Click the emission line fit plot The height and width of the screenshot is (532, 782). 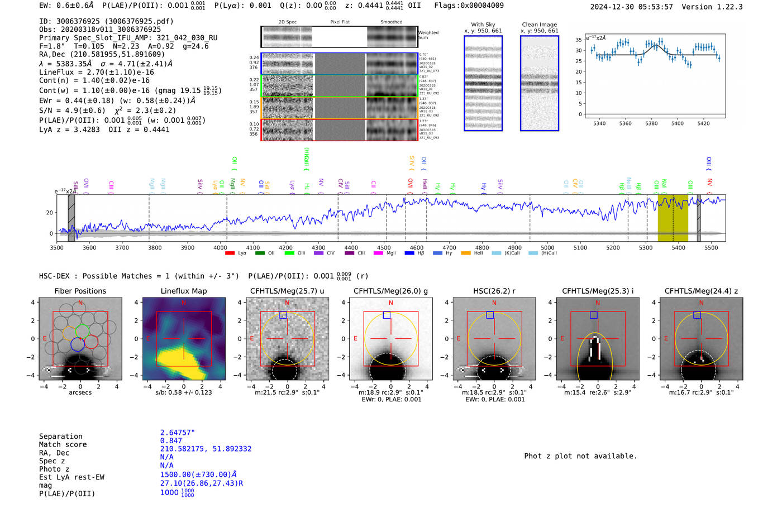[x=655, y=76]
